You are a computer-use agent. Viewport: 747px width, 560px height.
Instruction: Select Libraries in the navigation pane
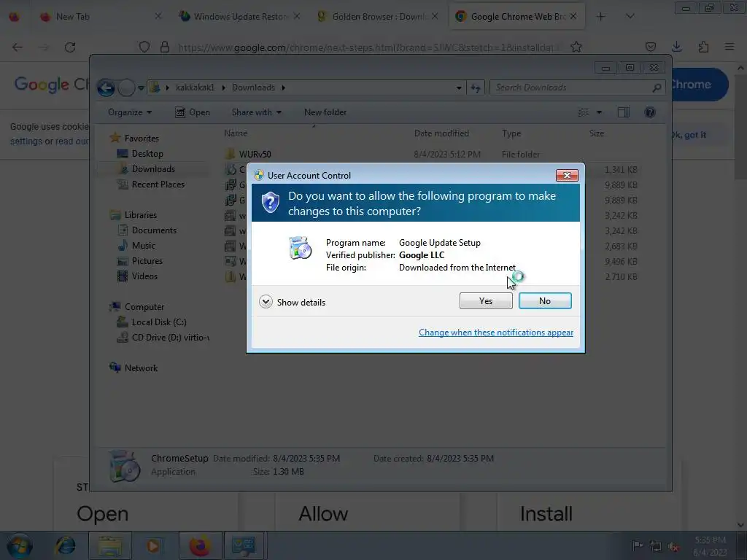pyautogui.click(x=141, y=215)
